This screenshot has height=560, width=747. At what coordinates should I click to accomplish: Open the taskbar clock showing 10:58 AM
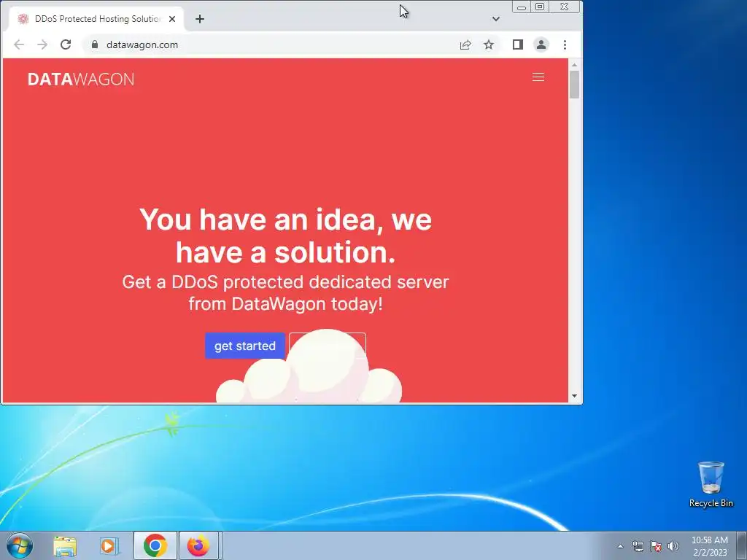pos(709,546)
